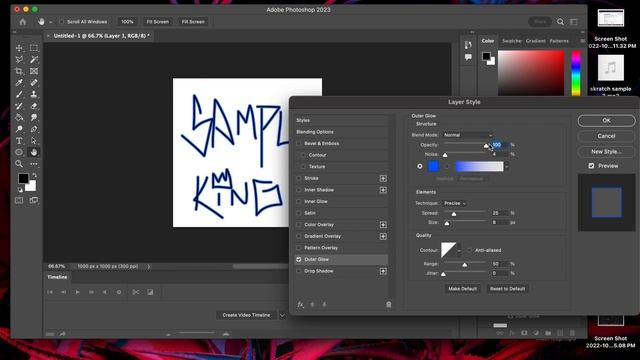Screen dimensions: 640x360
Task: Select the Brush tool
Action: pyautogui.click(x=19, y=94)
